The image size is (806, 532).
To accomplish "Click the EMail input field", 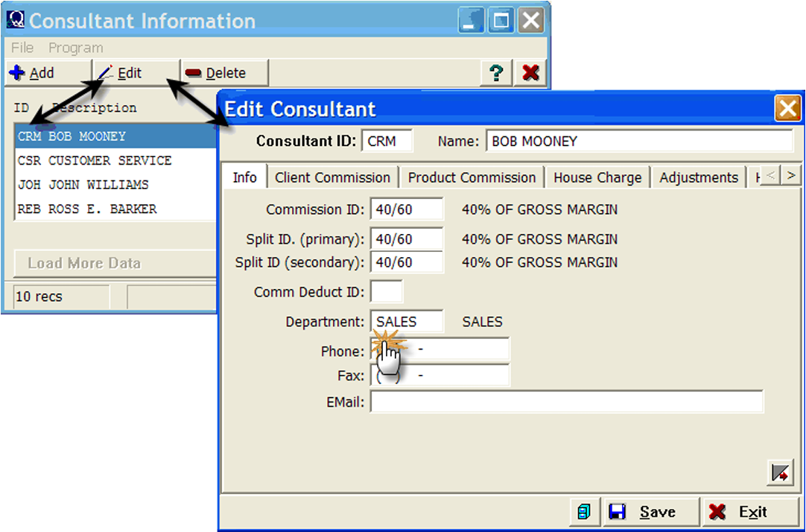I will point(566,402).
